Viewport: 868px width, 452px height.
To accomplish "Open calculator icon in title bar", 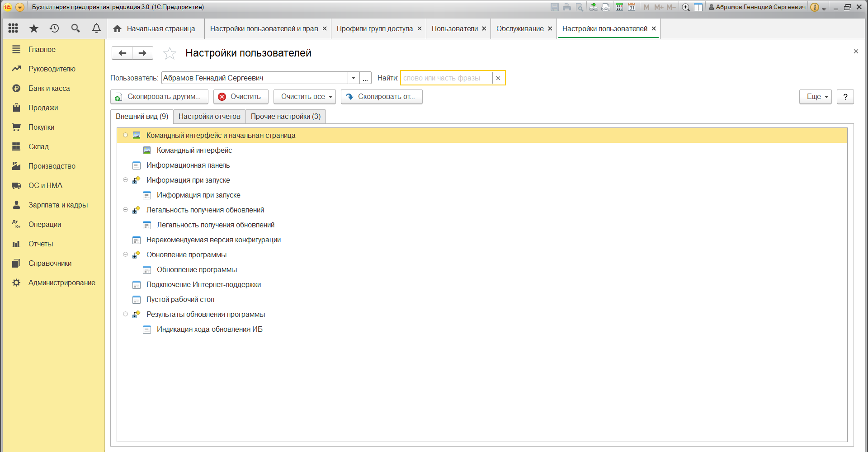I will coord(619,7).
